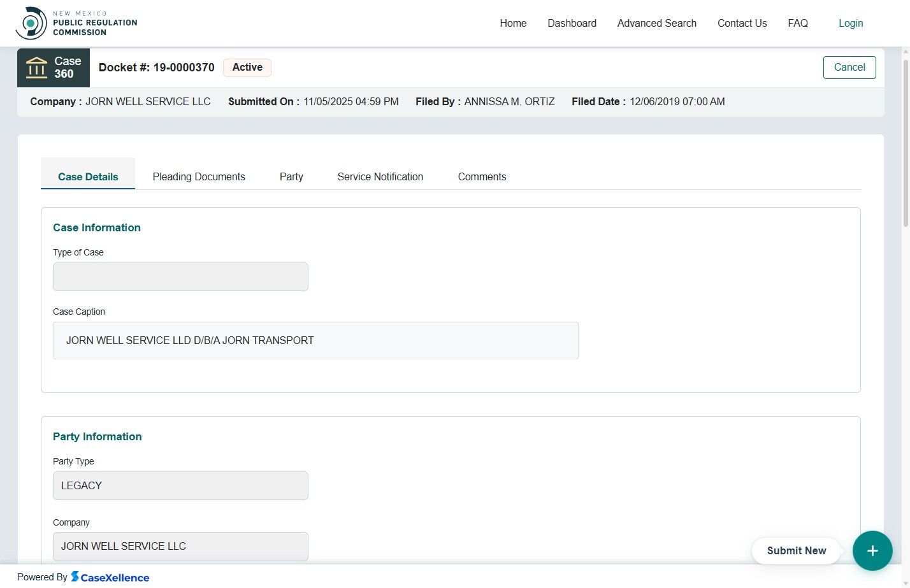910x588 pixels.
Task: Click the Case Caption field
Action: [315, 341]
